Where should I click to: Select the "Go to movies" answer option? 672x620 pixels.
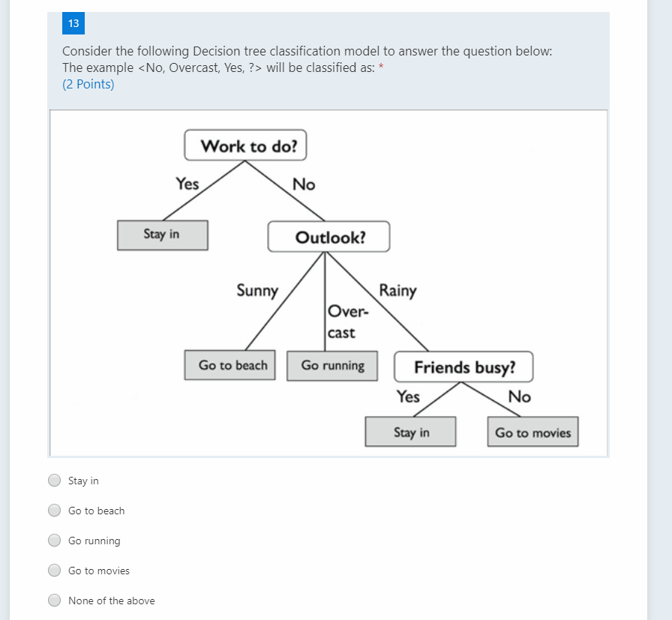[54, 570]
